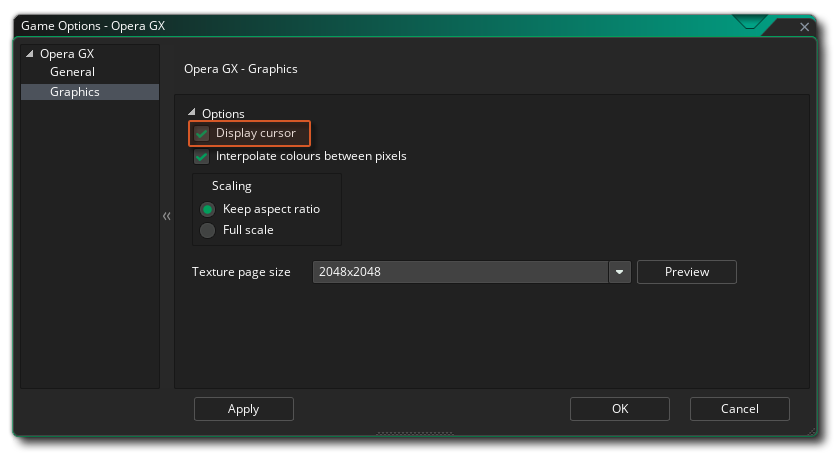This screenshot has width=834, height=453.
Task: Choose the Full scale scaling option
Action: coord(207,230)
